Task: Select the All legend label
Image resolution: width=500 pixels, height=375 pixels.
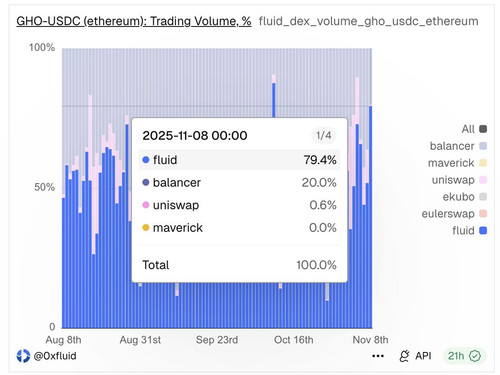Action: coord(468,129)
